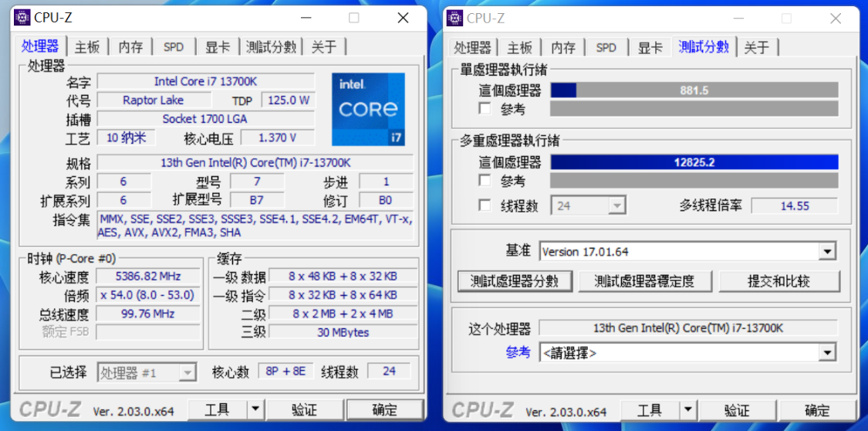Screen dimensions: 868x431
Task: Switch to the 主板 tab in left window
Action: (87, 47)
